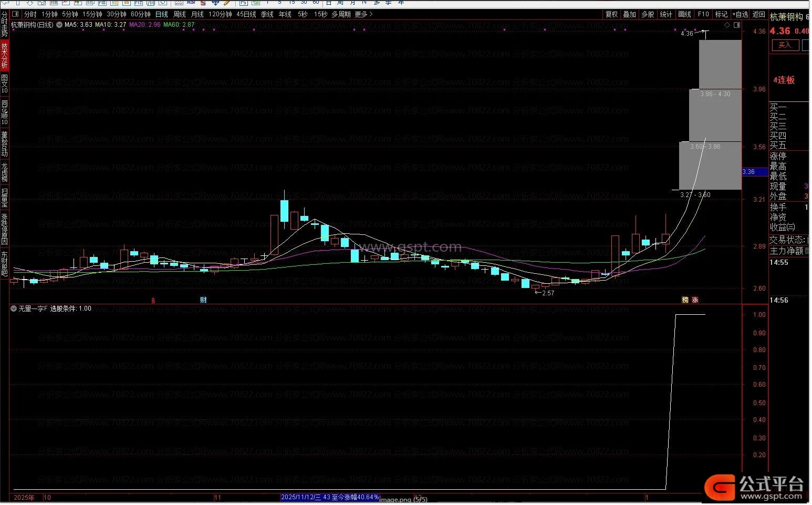Expand the 无量一字F indicator dropdown arrow
The image size is (812, 505).
click(x=14, y=309)
